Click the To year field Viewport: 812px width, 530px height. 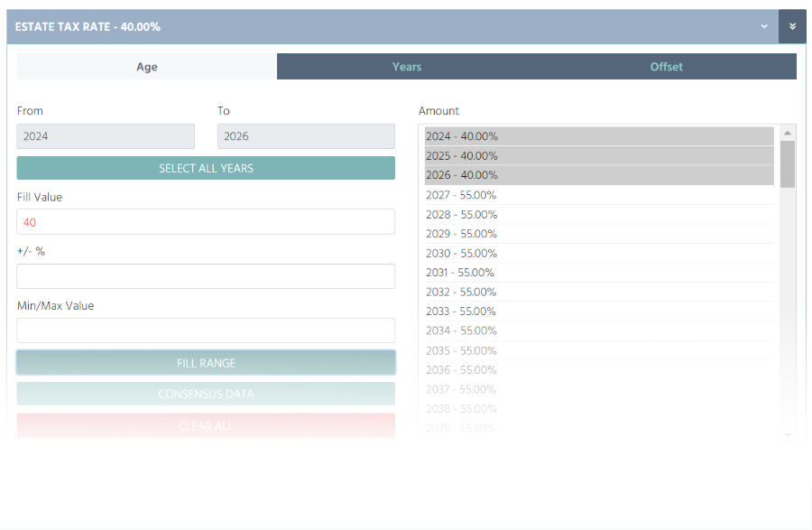(307, 135)
